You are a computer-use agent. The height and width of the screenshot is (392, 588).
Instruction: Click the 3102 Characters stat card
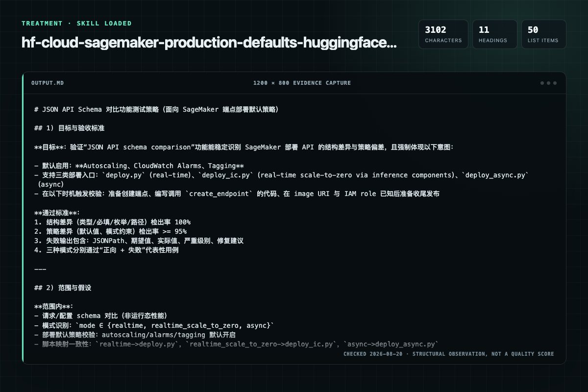pos(443,34)
